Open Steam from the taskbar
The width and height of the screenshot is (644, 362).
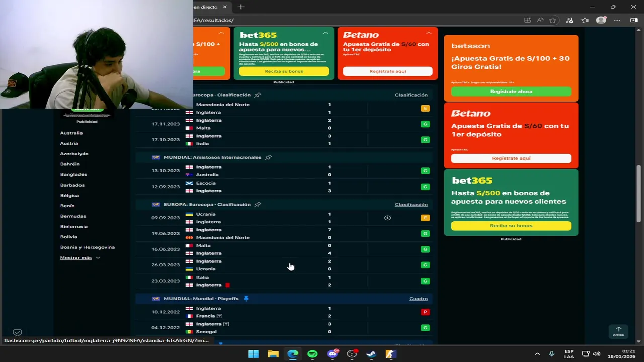coord(371,354)
